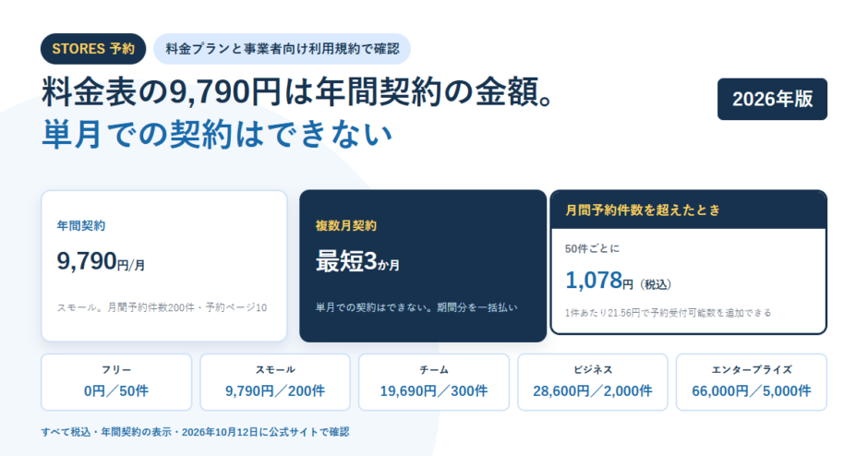Click the 0円／50件 price text
Screen dimensions: 868x456
pyautogui.click(x=116, y=391)
